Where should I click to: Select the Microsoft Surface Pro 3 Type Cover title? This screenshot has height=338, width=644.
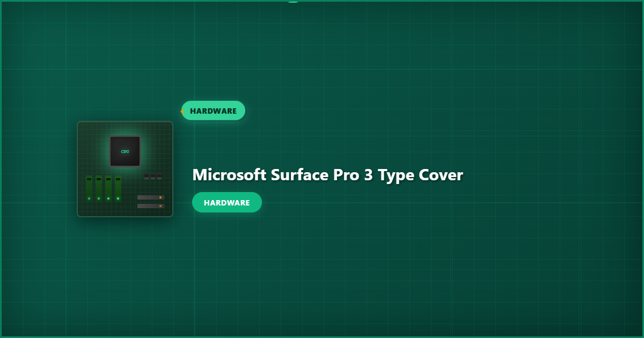(x=327, y=175)
